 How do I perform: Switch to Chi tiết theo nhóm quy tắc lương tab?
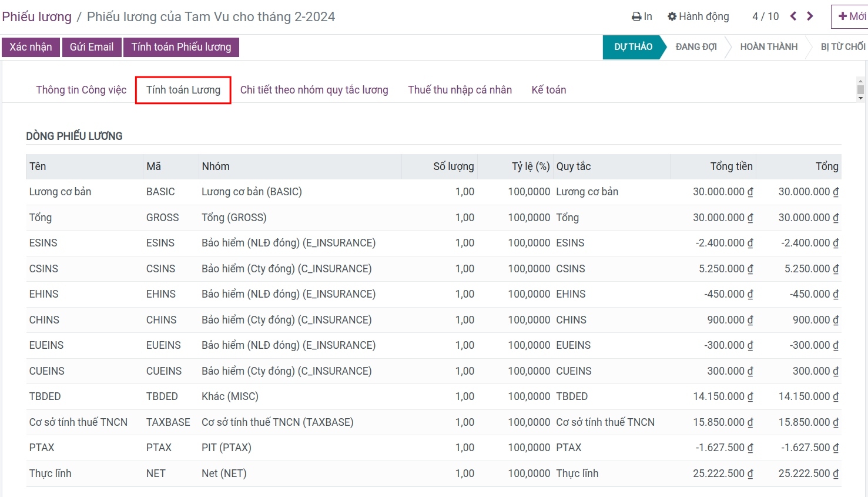click(x=314, y=90)
